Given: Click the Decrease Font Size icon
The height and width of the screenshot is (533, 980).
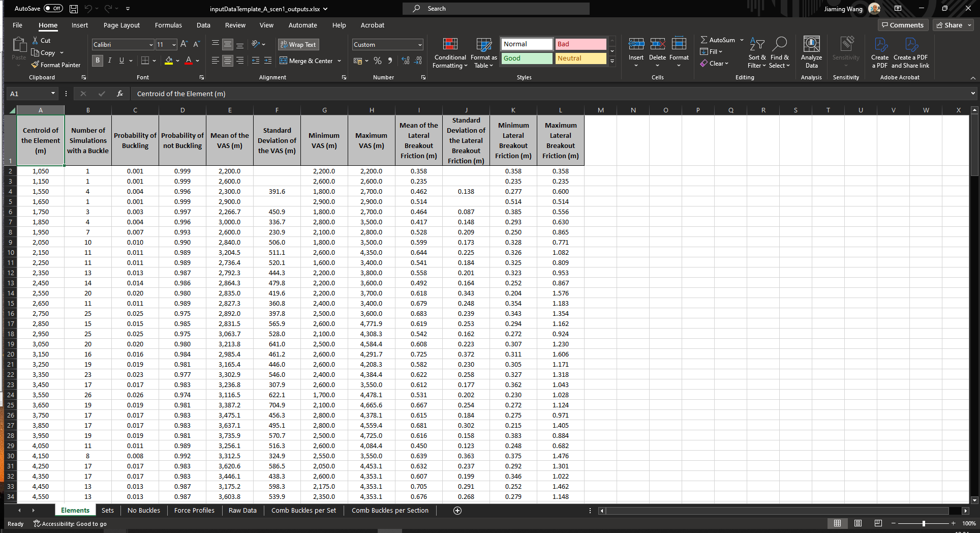Looking at the screenshot, I should click(x=197, y=44).
